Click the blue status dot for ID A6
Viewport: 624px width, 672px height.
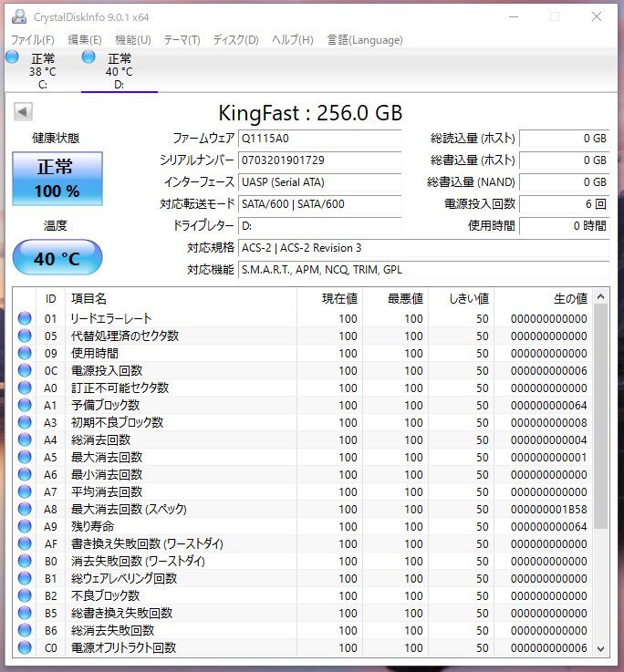[25, 474]
